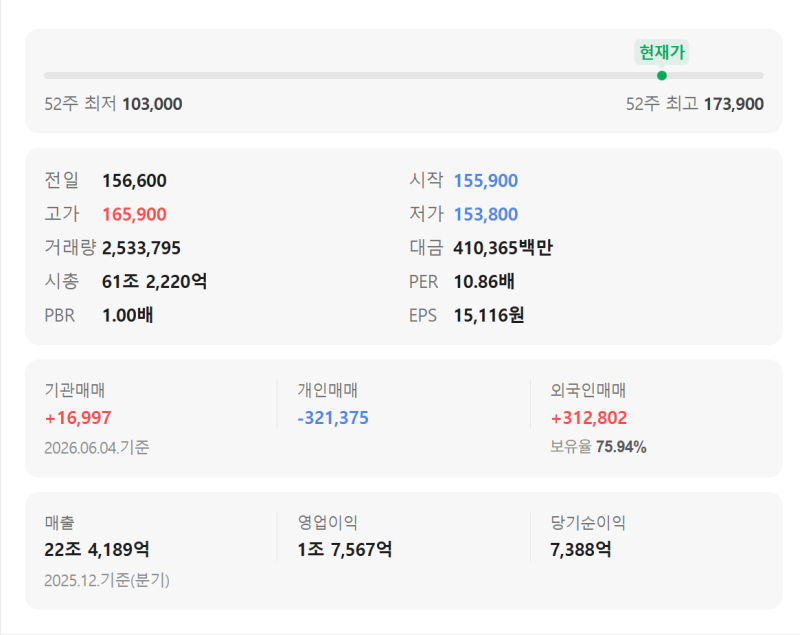Click the EPS label
The width and height of the screenshot is (800, 635).
pyautogui.click(x=423, y=315)
